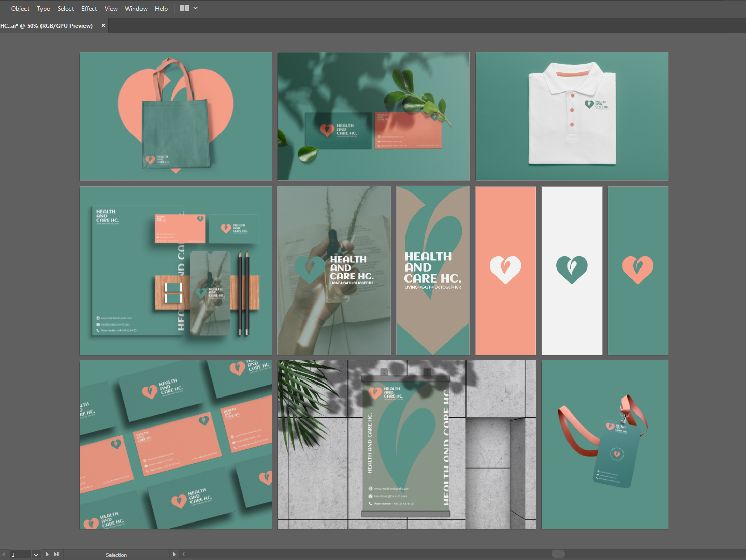This screenshot has width=746, height=560.
Task: Click the salmon heart logo on teal panel
Action: coord(638,270)
